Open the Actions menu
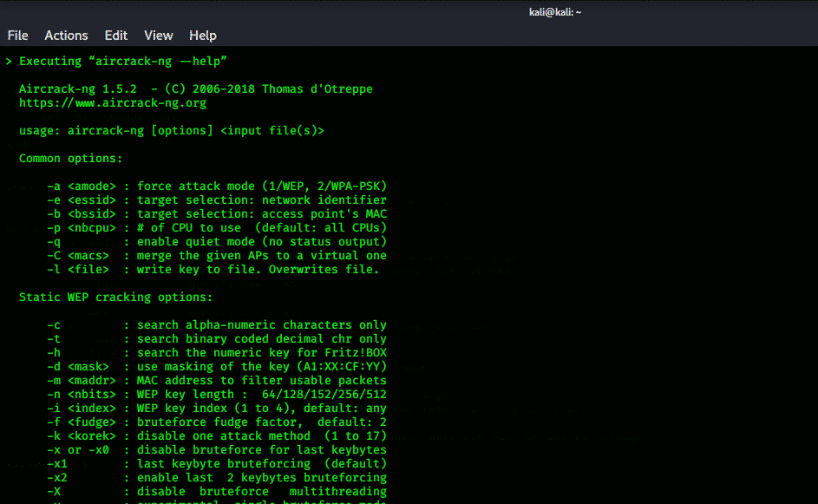818x504 pixels. 66,36
